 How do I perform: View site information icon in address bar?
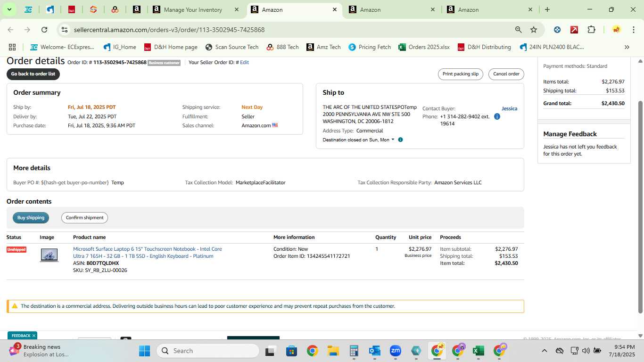(x=65, y=30)
